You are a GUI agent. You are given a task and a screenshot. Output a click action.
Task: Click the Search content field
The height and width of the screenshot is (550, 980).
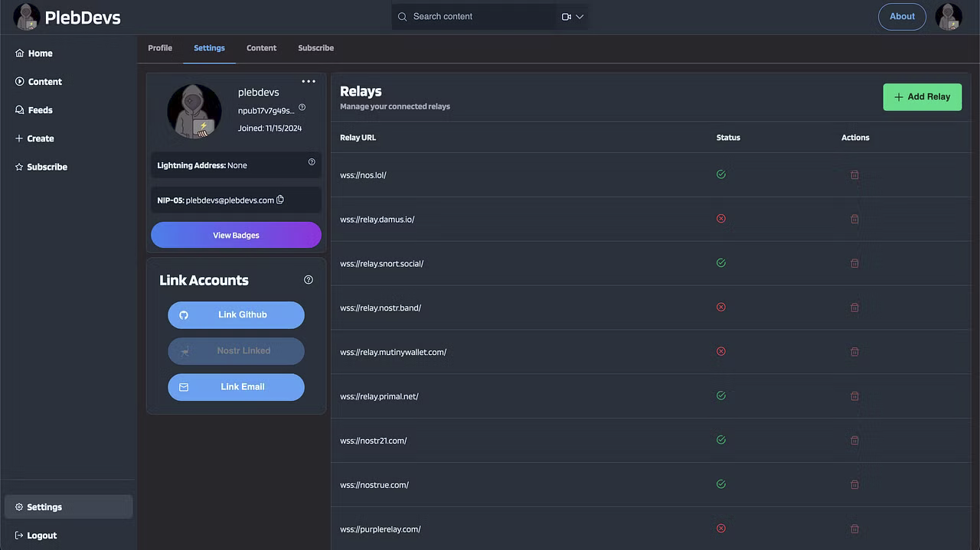(x=479, y=17)
